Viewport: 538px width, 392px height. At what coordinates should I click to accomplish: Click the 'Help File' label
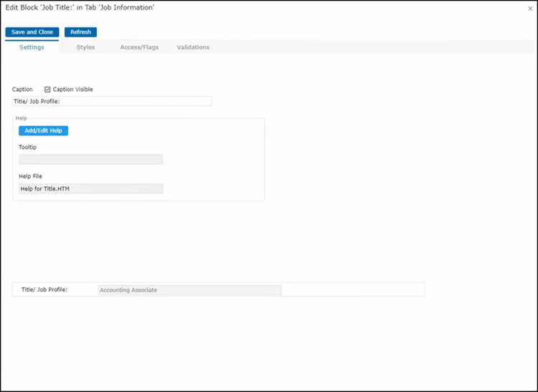tap(30, 176)
